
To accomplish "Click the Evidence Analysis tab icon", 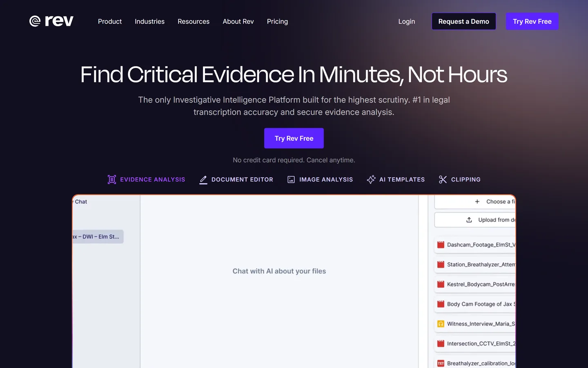I will click(112, 180).
